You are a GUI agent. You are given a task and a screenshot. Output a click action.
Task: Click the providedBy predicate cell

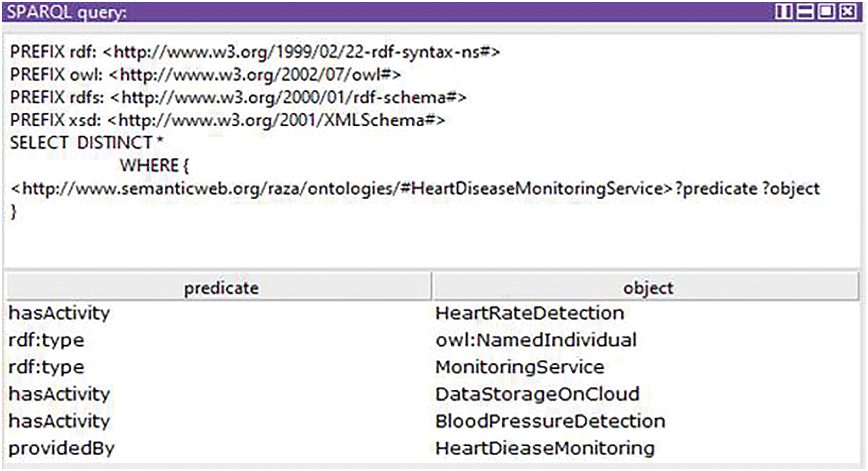[62, 448]
